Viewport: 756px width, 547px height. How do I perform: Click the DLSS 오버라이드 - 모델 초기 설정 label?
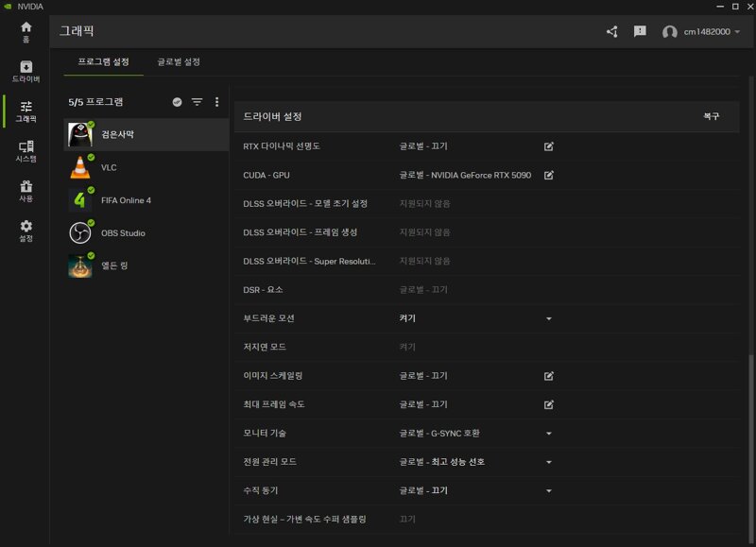pos(305,204)
